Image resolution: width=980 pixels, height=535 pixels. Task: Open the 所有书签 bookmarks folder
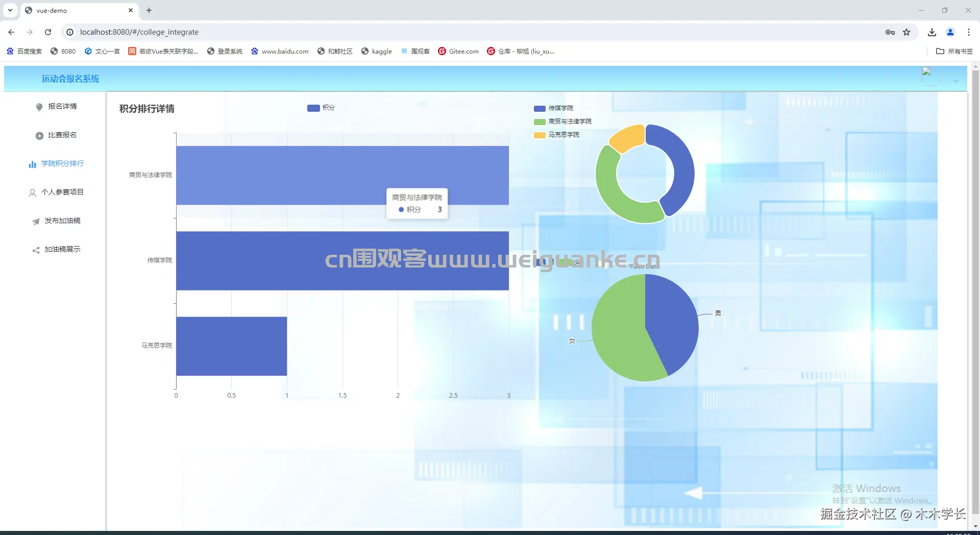(x=954, y=51)
